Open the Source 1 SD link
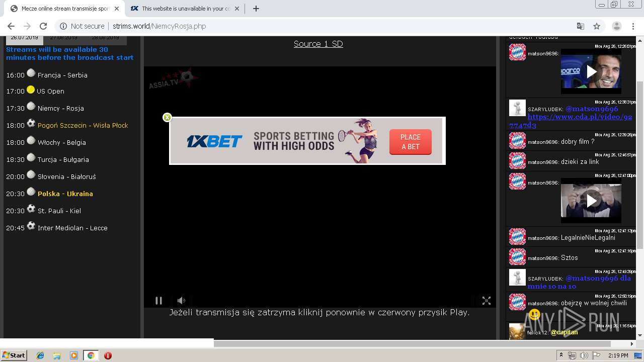The image size is (644, 362). click(318, 44)
